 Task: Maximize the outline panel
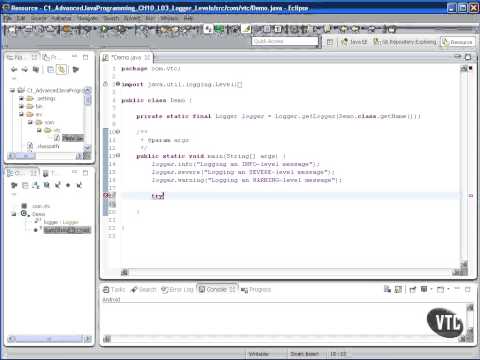coord(85,173)
